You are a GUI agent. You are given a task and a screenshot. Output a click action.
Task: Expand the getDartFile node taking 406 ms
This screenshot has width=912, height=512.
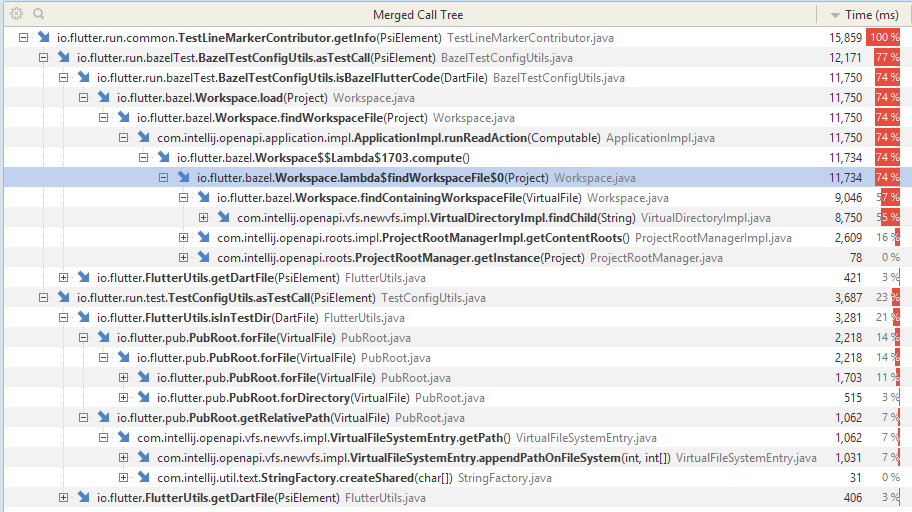[63, 497]
